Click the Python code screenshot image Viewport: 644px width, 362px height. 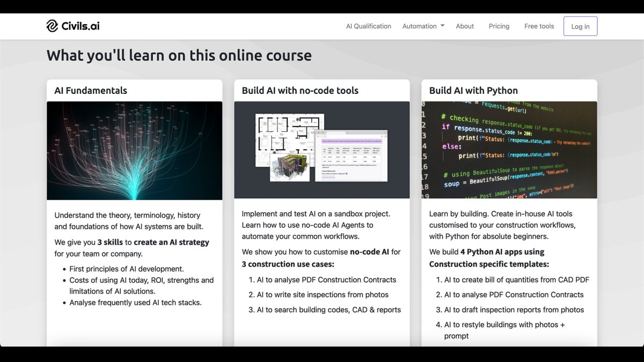[509, 150]
